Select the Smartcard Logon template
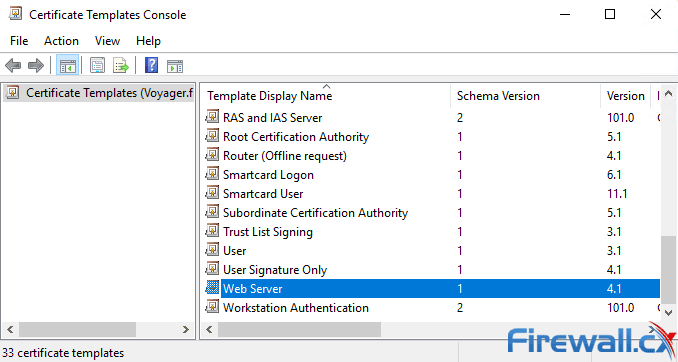Viewport: 678px width, 362px height. click(x=268, y=175)
